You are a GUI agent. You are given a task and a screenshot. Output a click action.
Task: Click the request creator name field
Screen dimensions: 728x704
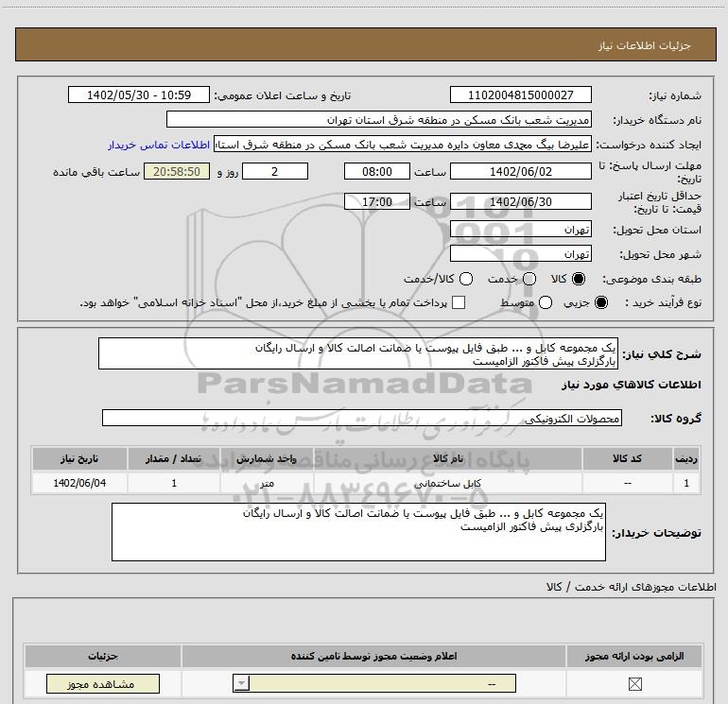[x=403, y=145]
